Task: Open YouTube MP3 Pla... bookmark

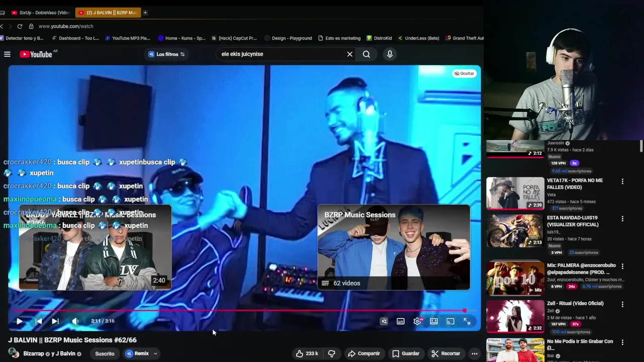Action: pos(128,38)
